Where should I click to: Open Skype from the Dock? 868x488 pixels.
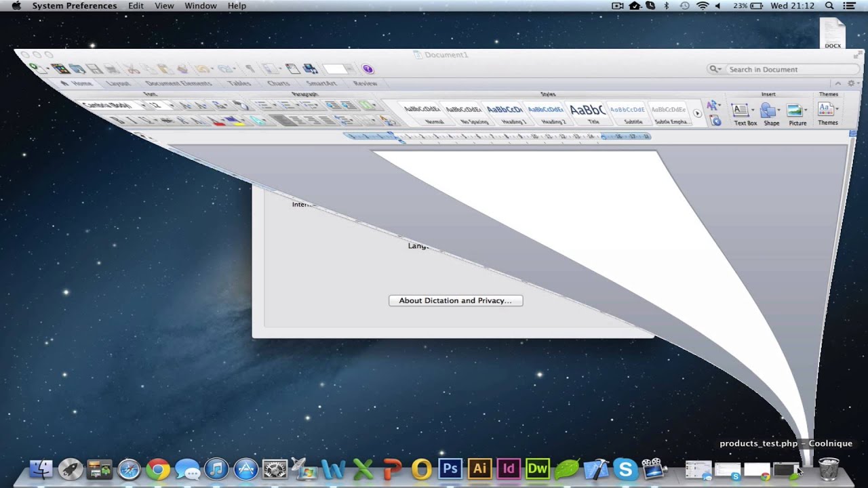coord(625,468)
